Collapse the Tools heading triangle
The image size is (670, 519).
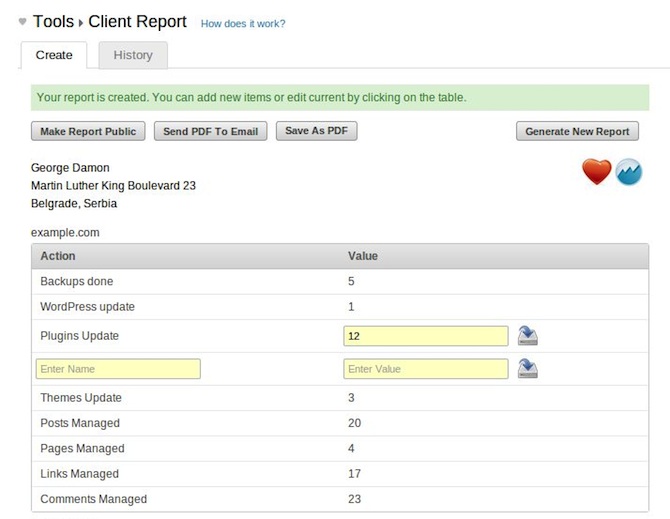(23, 21)
